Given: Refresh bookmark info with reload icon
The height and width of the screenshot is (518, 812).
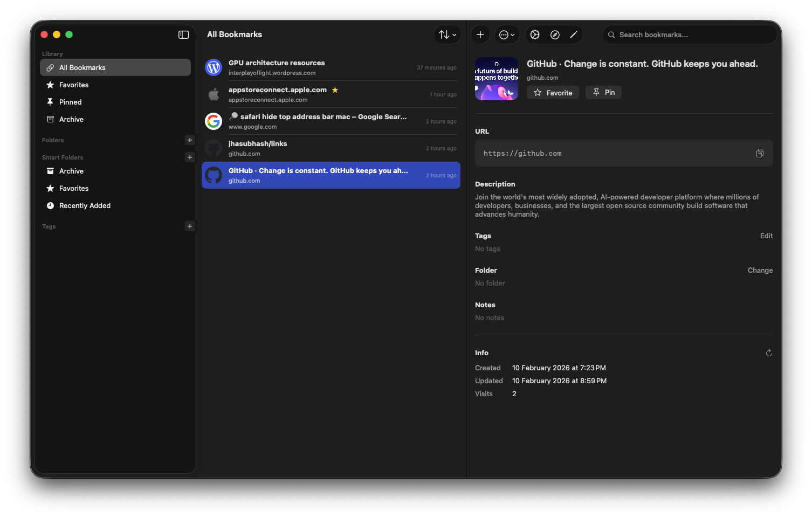Looking at the screenshot, I should point(769,353).
